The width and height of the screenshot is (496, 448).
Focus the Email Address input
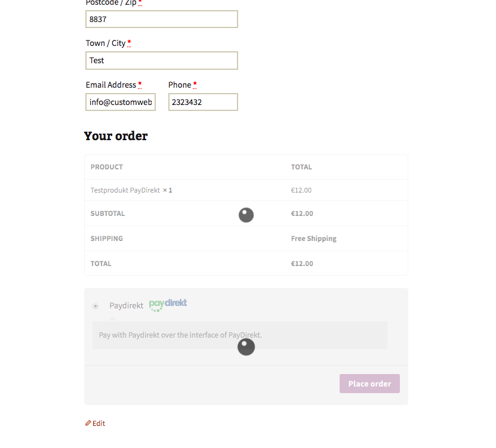click(x=121, y=102)
